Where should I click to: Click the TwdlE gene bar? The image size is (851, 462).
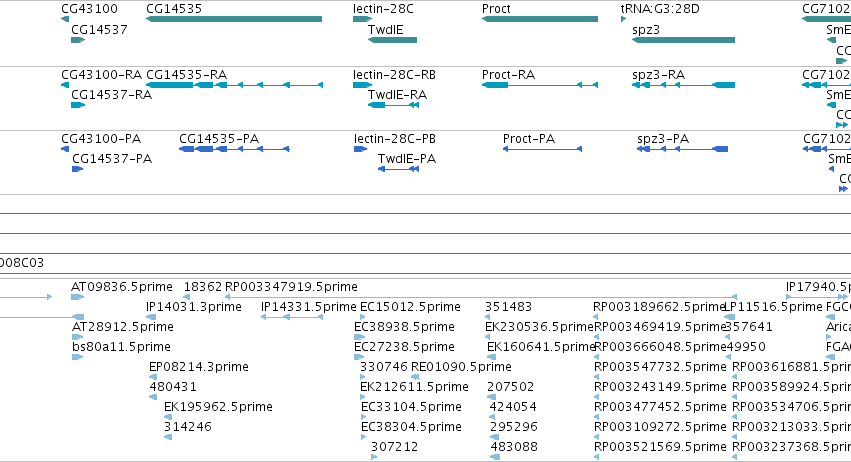coord(392,40)
